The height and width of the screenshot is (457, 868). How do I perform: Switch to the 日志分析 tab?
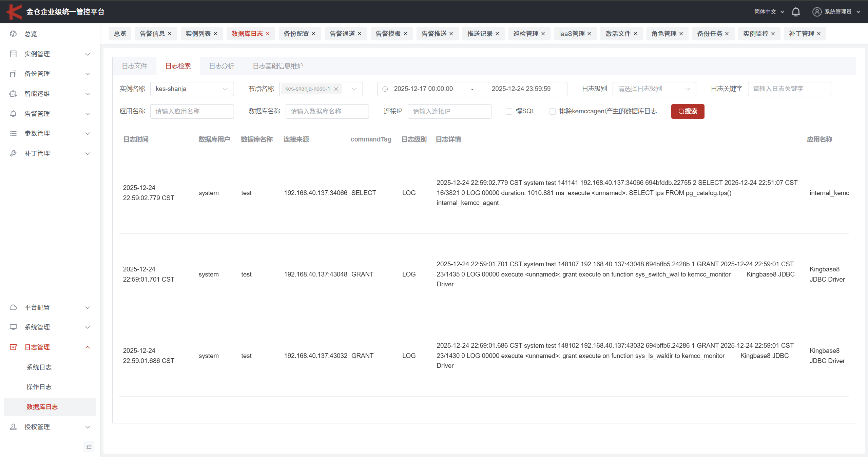[221, 66]
